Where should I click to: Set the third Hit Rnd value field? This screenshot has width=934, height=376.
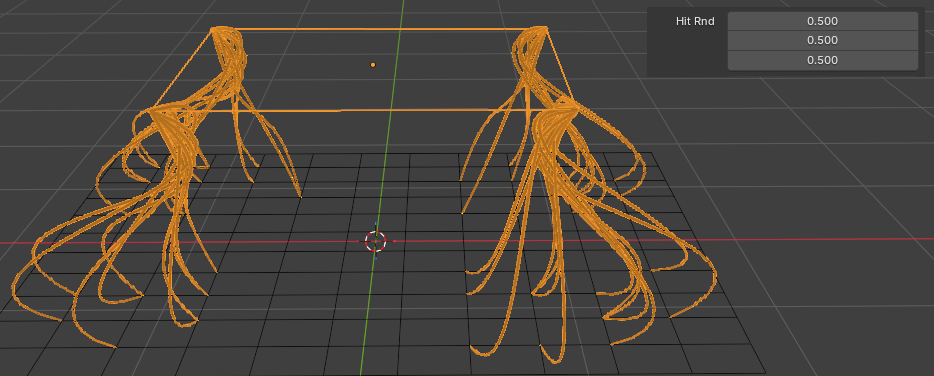(x=823, y=60)
